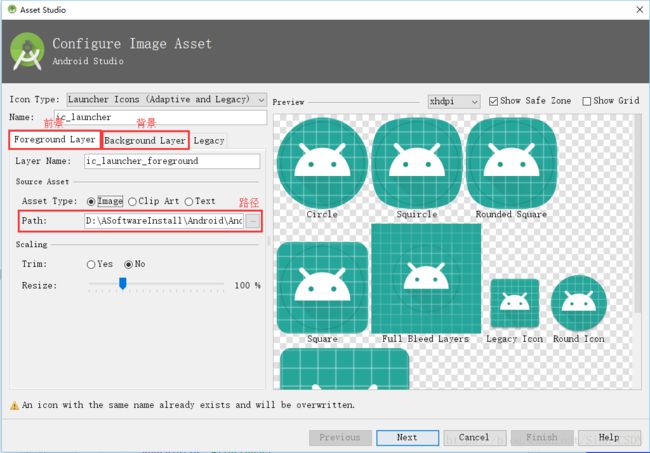The width and height of the screenshot is (650, 453).
Task: Click the overwrite warning message text
Action: point(188,405)
